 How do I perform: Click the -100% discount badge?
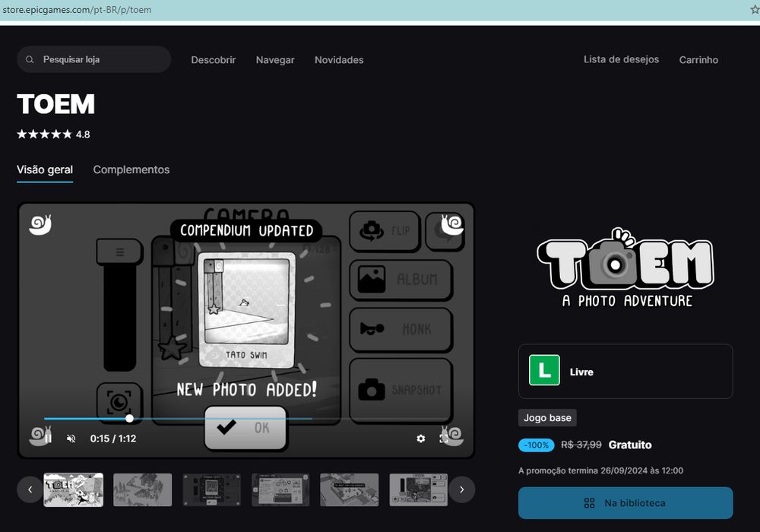(536, 445)
